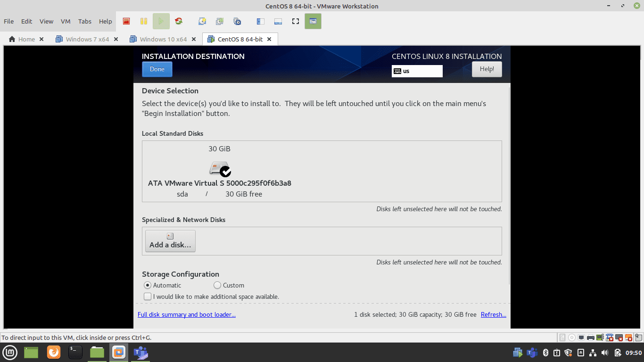644x362 pixels.
Task: Click the 'Add a disk...' button
Action: pos(170,241)
